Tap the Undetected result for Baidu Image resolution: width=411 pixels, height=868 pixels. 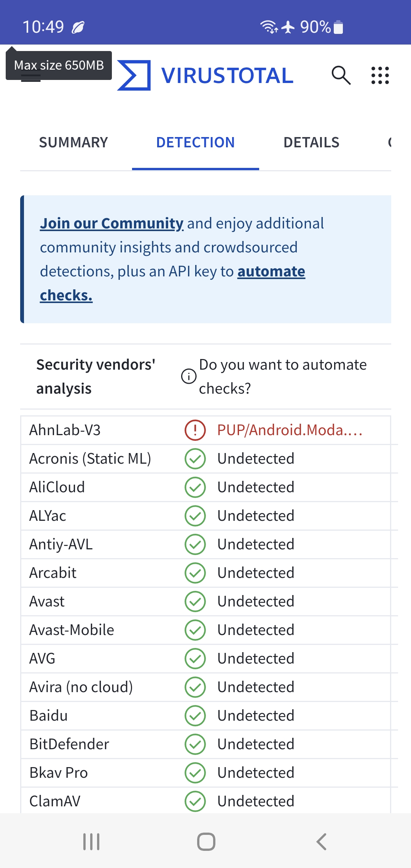click(256, 716)
